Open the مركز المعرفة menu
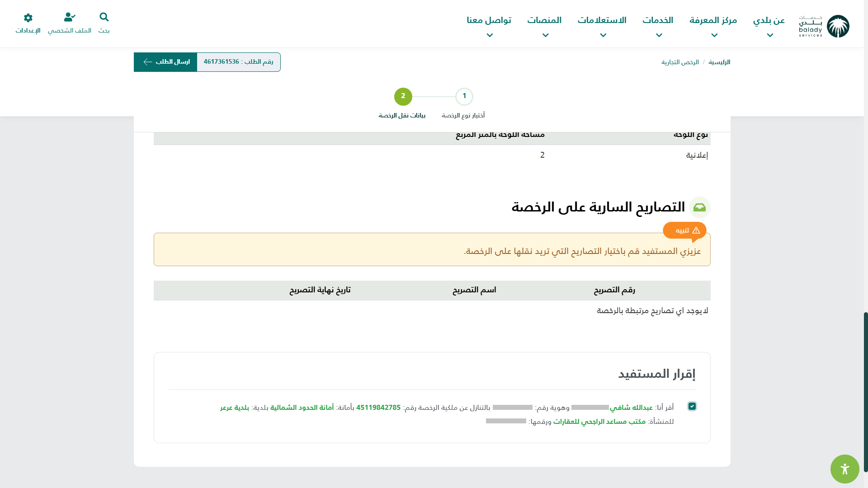 713,21
